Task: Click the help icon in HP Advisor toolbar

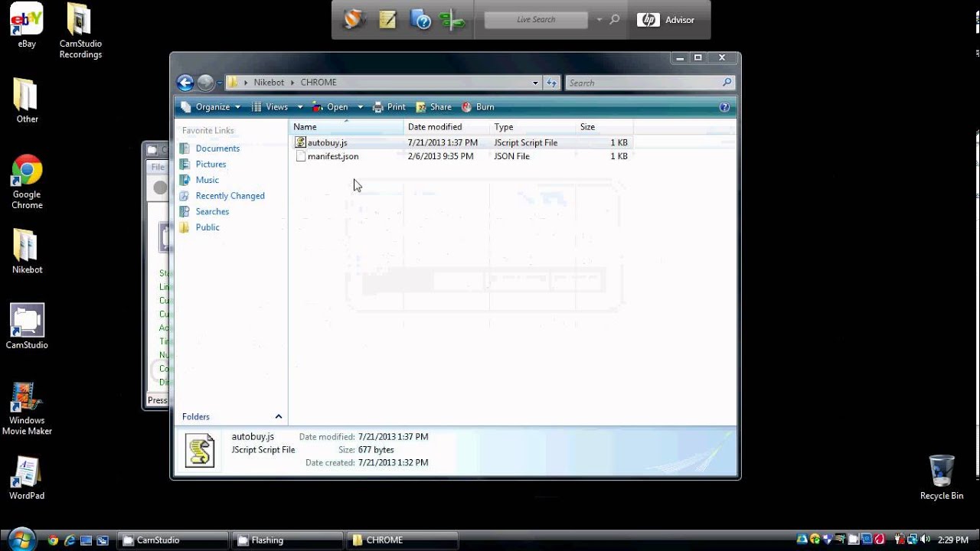Action: click(420, 20)
